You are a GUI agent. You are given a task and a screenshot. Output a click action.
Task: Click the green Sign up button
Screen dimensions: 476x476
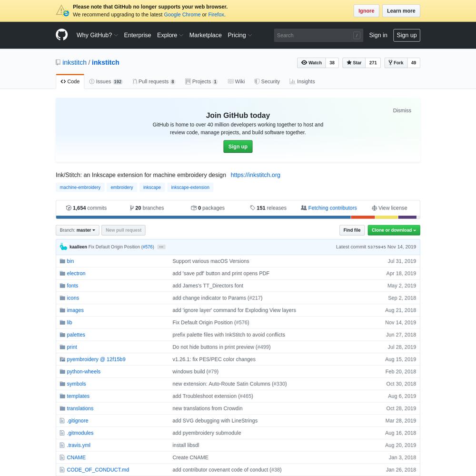click(238, 147)
